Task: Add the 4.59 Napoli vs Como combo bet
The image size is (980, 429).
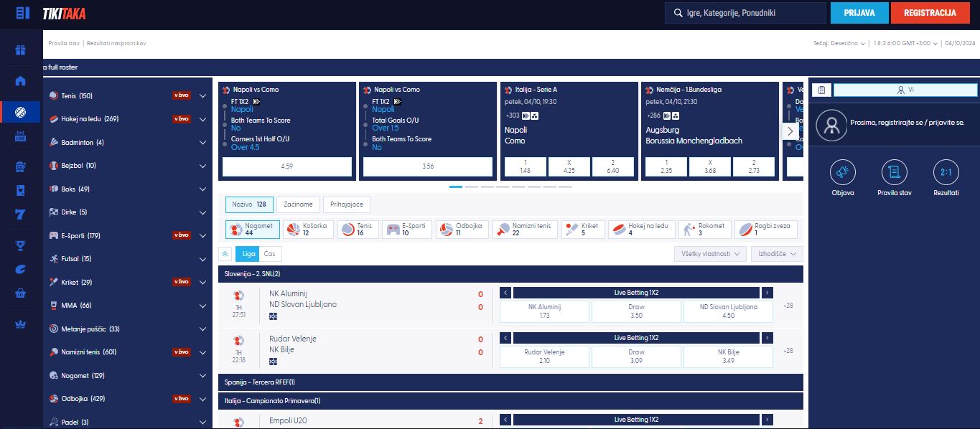Action: coord(287,166)
